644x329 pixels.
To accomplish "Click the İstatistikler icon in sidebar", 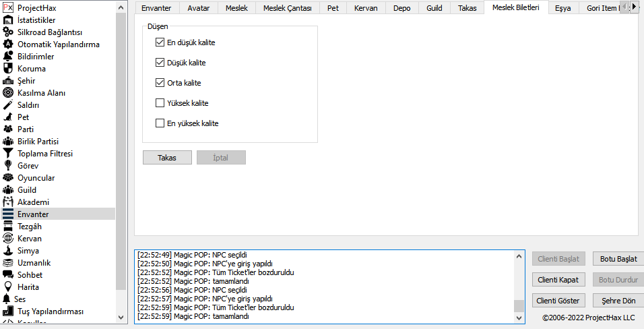I will click(8, 20).
